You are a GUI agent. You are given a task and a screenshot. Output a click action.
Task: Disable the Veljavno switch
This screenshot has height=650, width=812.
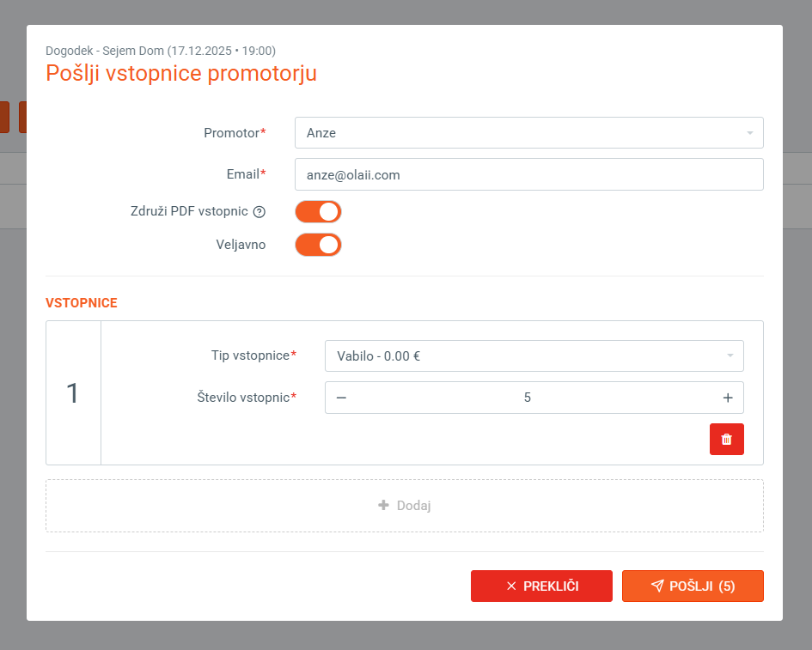tap(318, 245)
